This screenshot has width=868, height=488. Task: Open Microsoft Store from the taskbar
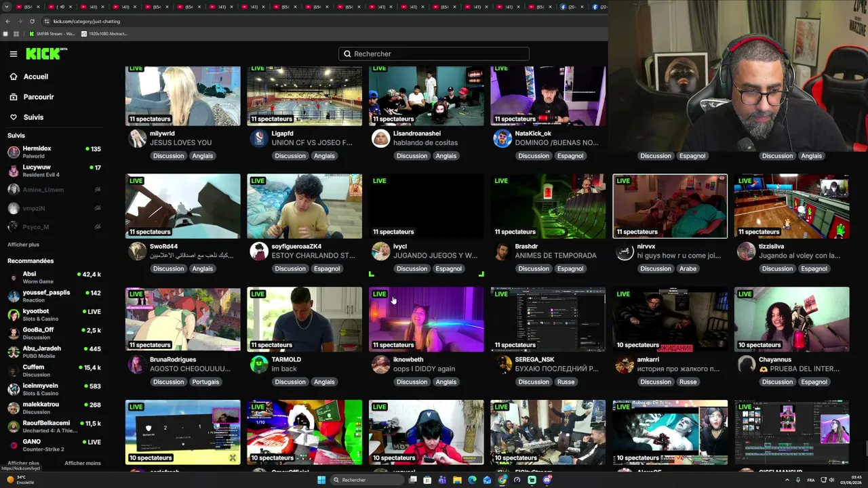[427, 480]
